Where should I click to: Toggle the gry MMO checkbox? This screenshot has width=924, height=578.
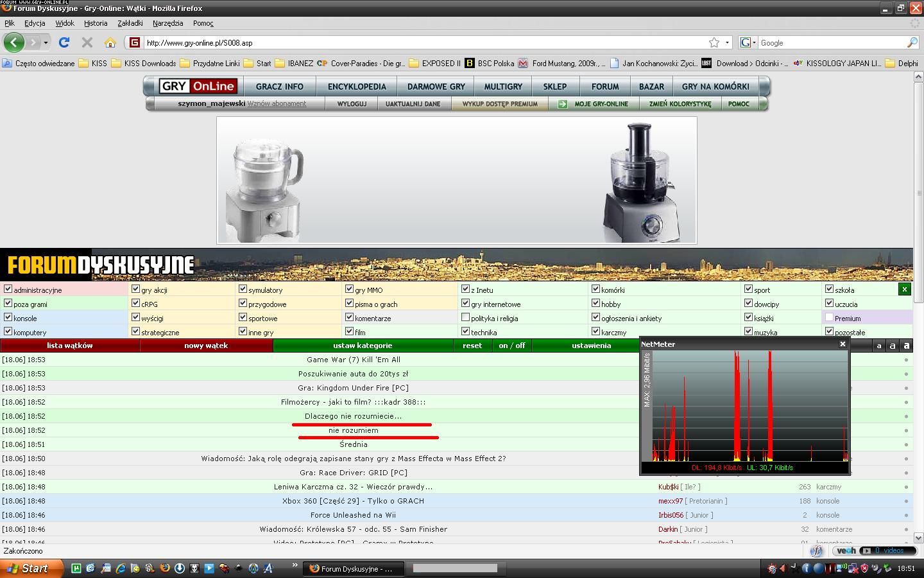tap(349, 289)
